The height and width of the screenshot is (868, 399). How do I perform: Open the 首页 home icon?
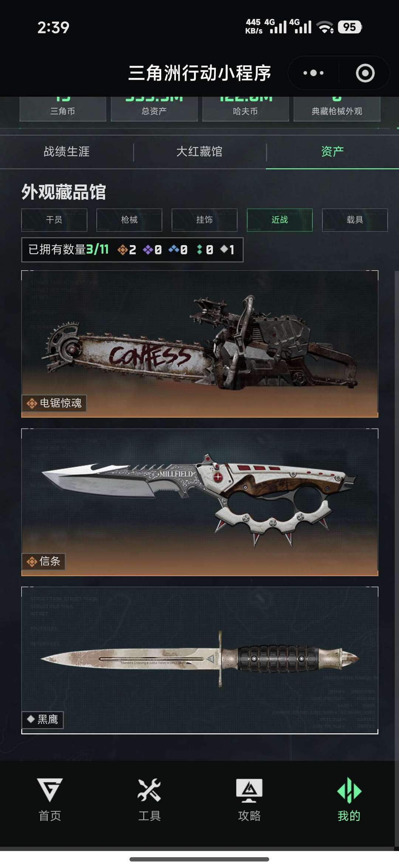[50, 790]
